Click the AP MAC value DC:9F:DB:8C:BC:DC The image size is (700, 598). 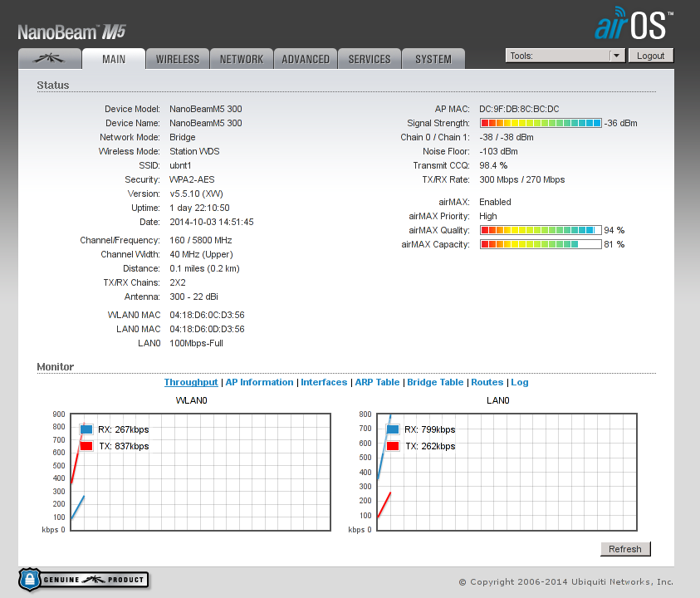pos(519,109)
